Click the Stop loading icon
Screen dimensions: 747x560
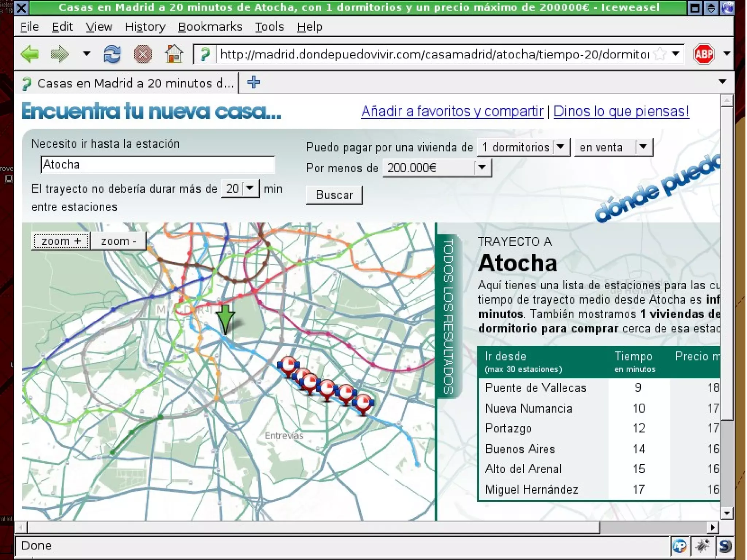[x=143, y=55]
